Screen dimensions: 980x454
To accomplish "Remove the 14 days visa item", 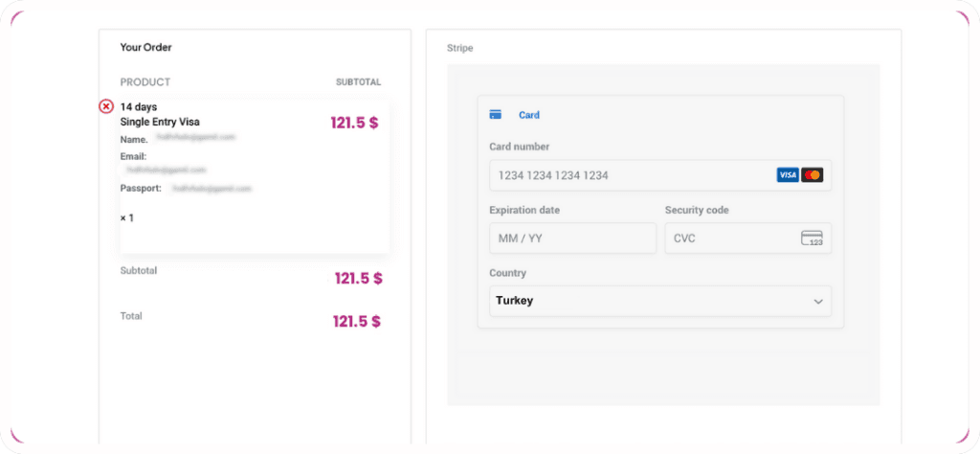I will 106,106.
